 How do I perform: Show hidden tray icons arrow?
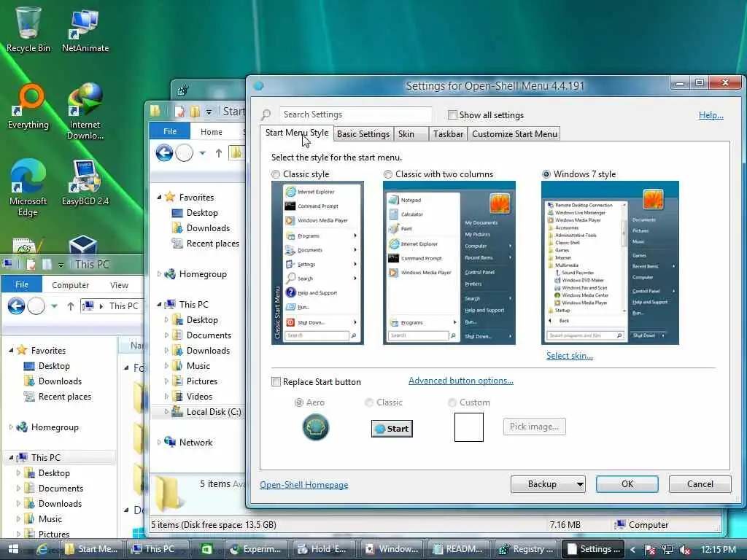point(632,550)
